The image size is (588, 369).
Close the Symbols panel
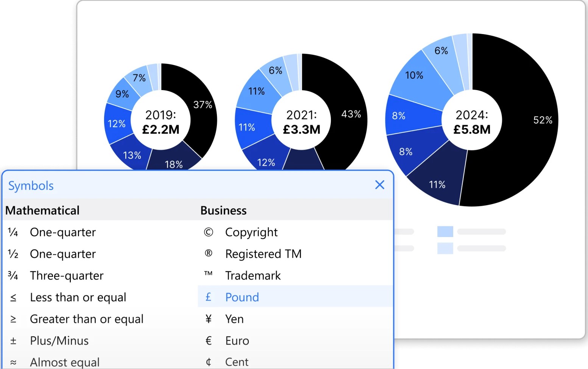379,185
